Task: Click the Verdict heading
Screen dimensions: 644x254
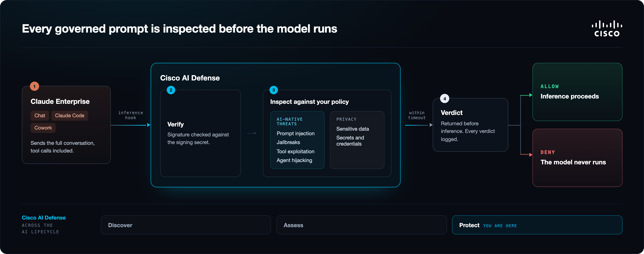Action: 452,113
